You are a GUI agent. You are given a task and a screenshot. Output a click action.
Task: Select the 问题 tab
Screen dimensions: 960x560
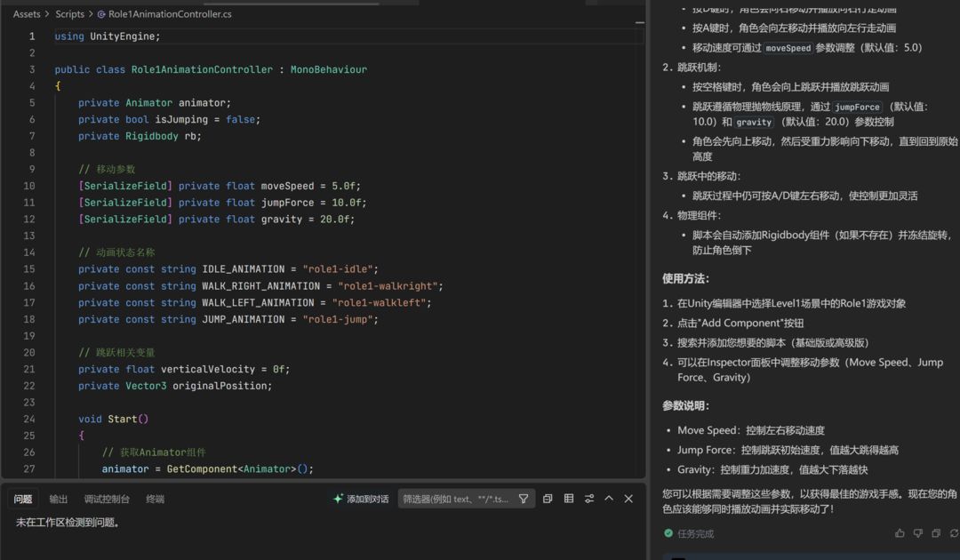(23, 500)
